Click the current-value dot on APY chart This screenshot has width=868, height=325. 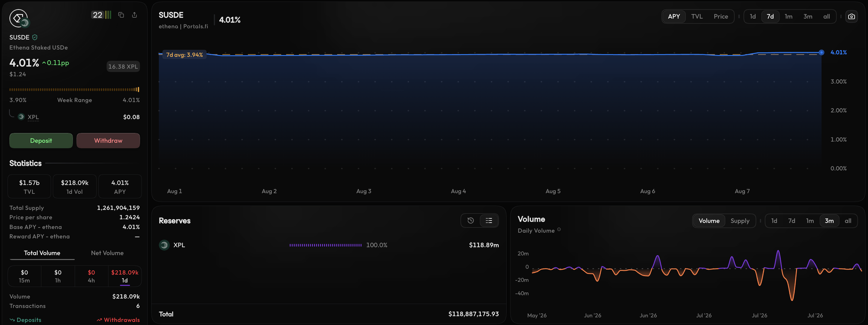[822, 53]
